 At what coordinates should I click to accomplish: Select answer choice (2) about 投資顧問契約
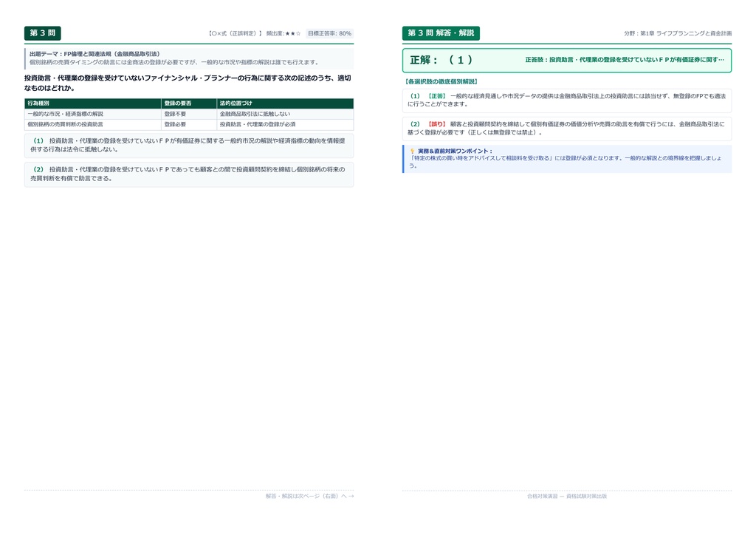click(189, 174)
